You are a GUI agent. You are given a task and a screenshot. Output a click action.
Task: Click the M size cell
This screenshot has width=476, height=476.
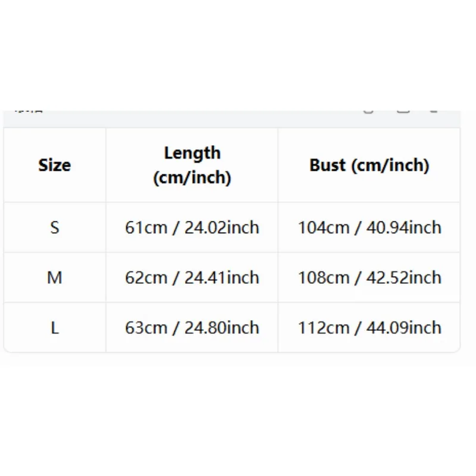pos(55,277)
